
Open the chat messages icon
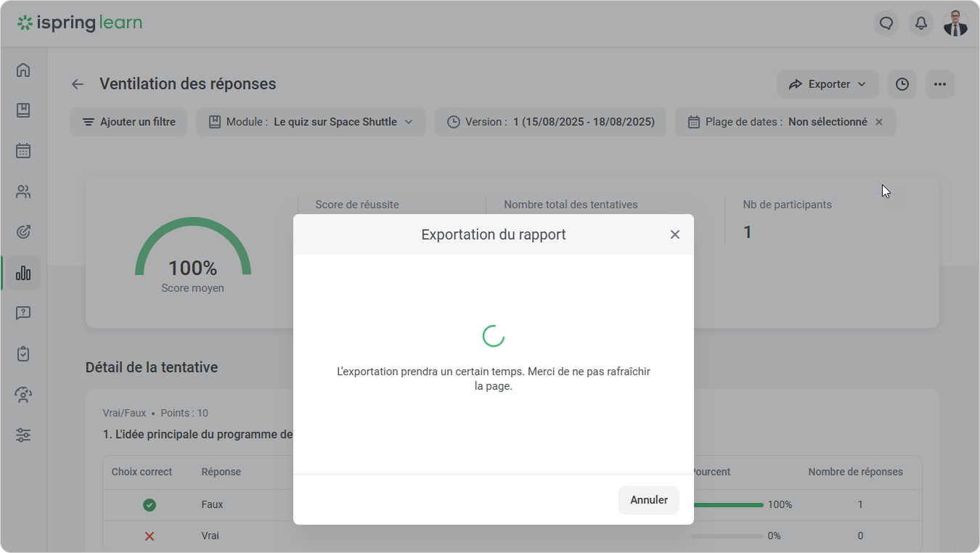pos(886,23)
